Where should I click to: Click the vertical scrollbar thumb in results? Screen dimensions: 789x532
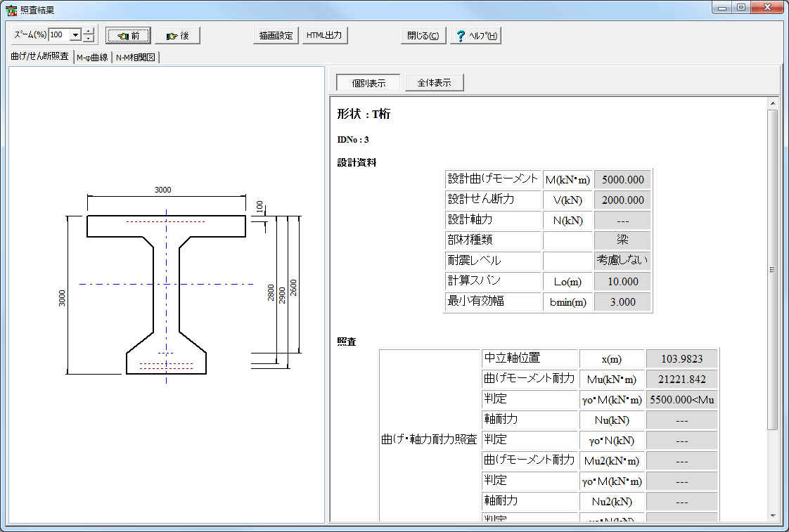click(x=772, y=269)
